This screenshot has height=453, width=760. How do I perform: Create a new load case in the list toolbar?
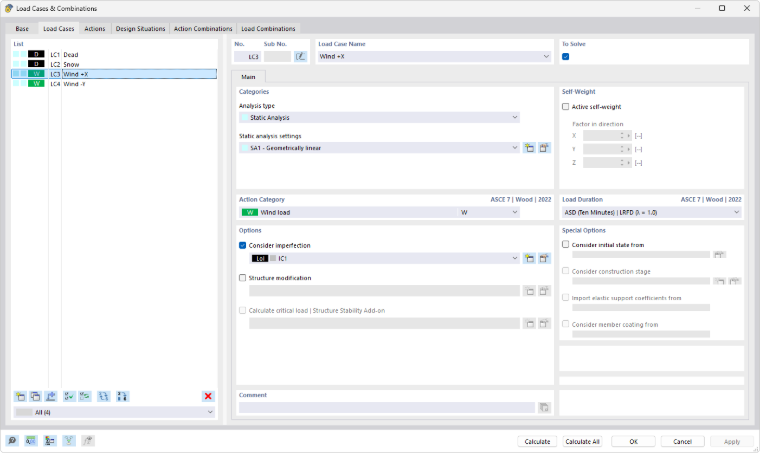(20, 396)
